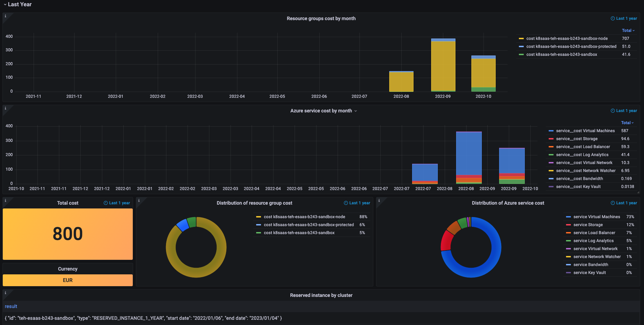The height and width of the screenshot is (325, 644).
Task: Click sandbox-protected entry in pie legend
Action: [309, 225]
